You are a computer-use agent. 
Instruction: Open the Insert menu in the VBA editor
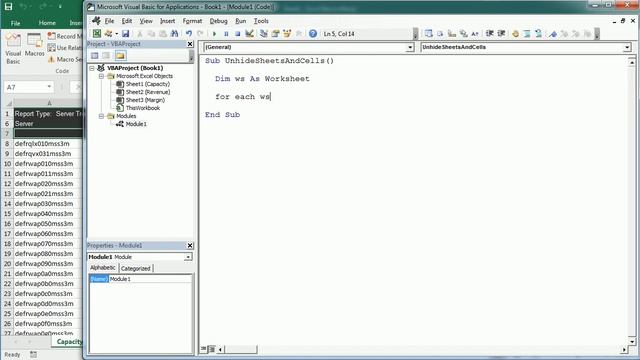[167, 21]
